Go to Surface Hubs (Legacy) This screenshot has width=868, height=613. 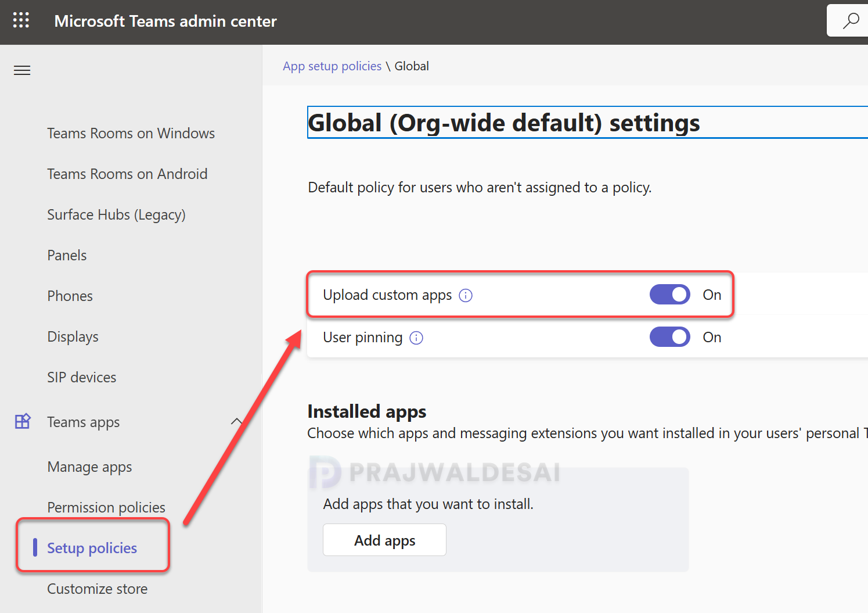pos(116,214)
